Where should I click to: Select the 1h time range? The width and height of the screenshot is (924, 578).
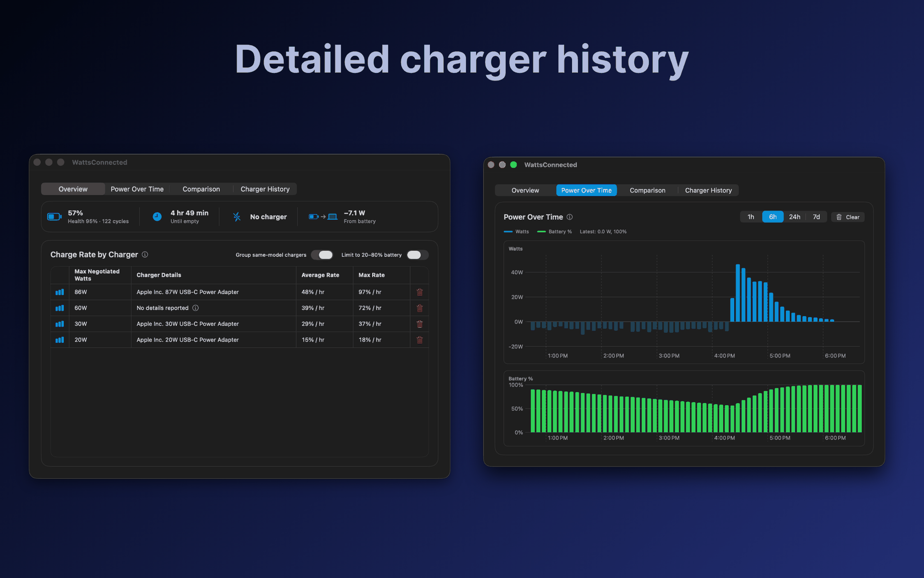click(x=751, y=217)
